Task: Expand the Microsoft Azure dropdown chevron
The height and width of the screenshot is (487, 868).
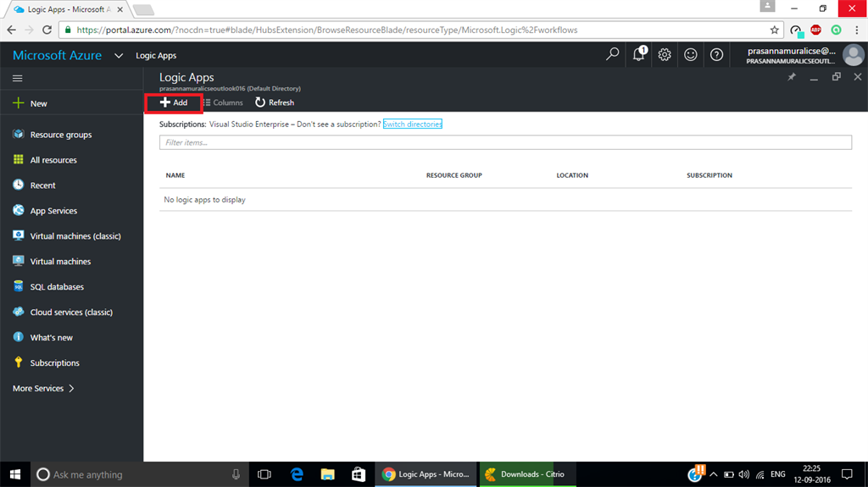Action: tap(119, 55)
